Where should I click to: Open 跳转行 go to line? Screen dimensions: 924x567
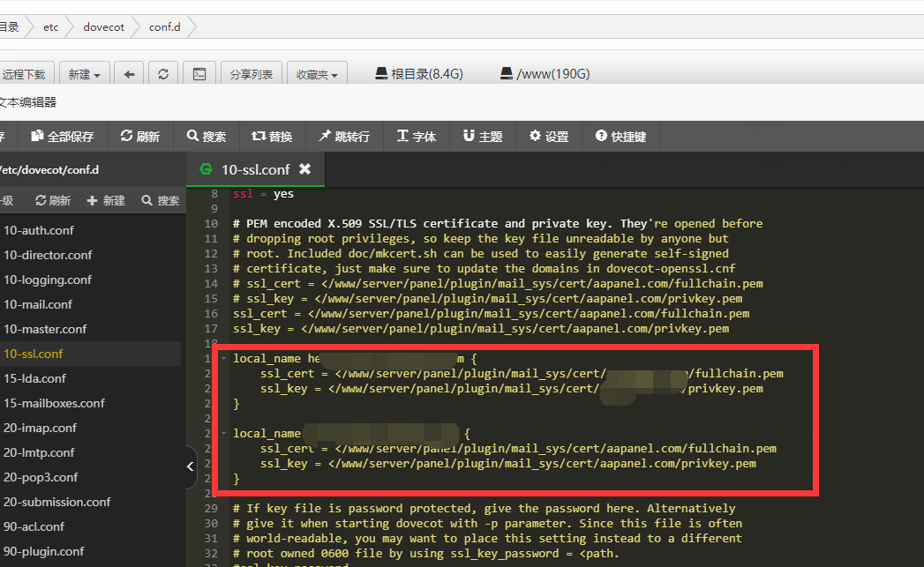[x=344, y=137]
